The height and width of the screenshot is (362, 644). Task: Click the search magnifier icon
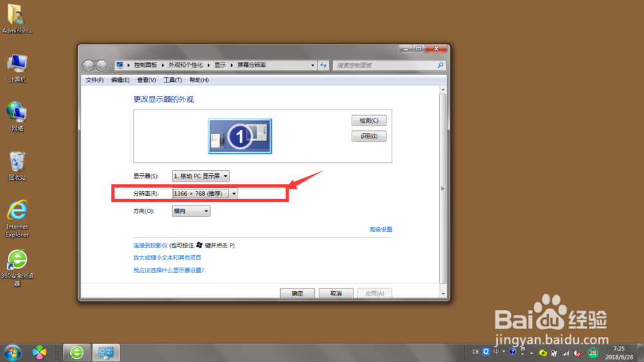coord(440,65)
